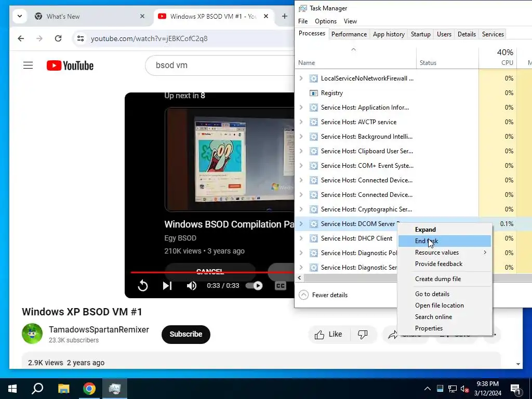
Task: Mute the video volume speaker icon
Action: click(191, 286)
